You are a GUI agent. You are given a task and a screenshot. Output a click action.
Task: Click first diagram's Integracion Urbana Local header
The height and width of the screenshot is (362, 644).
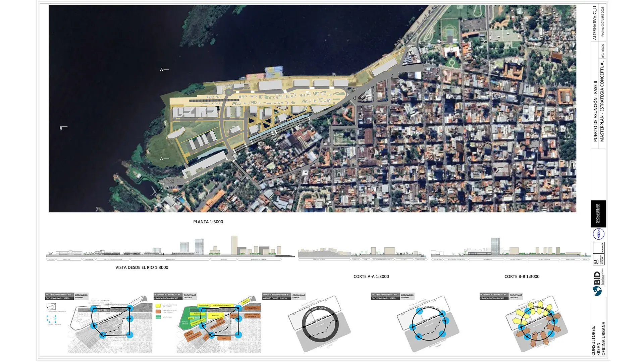click(x=59, y=295)
